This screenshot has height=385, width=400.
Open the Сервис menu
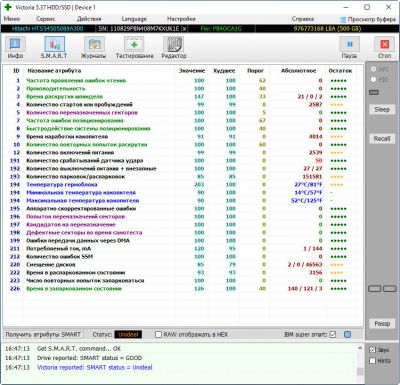pyautogui.click(x=46, y=19)
